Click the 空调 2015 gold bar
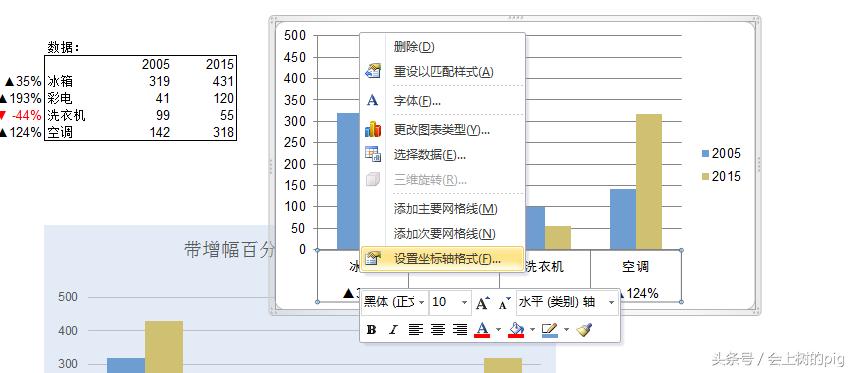 (649, 181)
